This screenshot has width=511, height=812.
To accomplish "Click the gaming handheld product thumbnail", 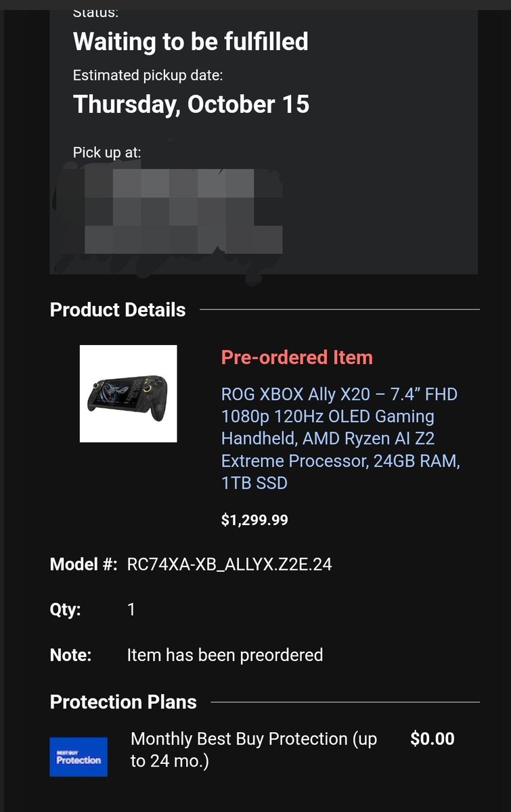I will (x=129, y=394).
